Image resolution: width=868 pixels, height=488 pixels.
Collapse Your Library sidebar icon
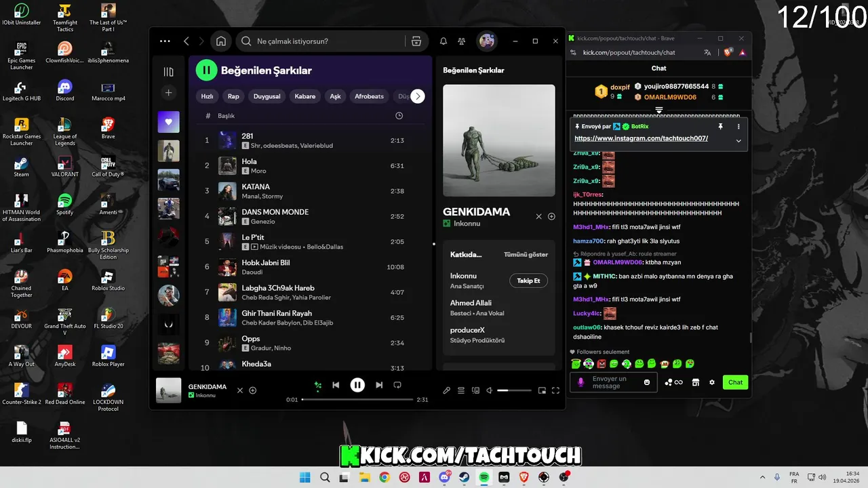pos(169,72)
